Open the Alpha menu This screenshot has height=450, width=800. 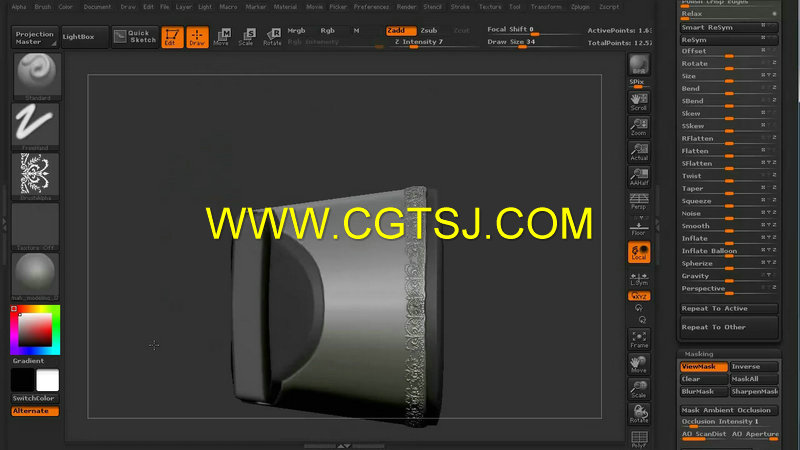[x=19, y=7]
